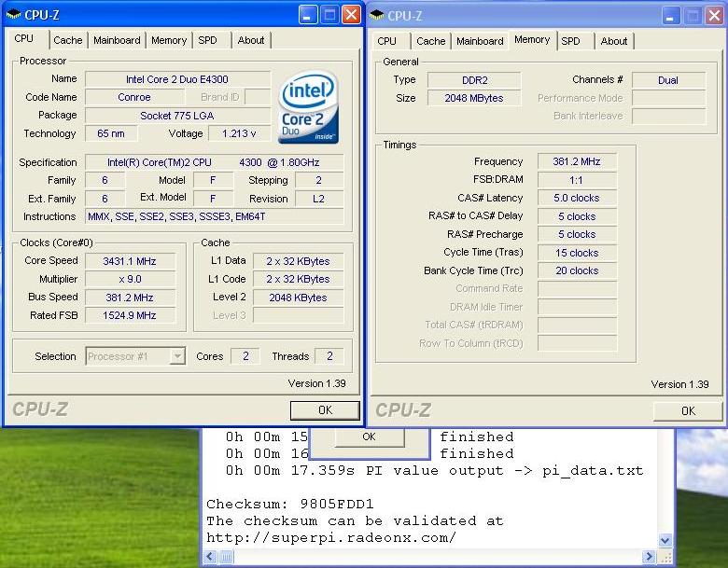728x568 pixels.
Task: Click the FSB:DRAM value 1:1
Action: (577, 180)
